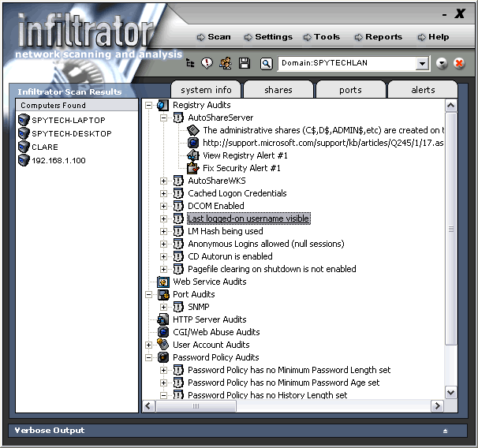478x448 pixels.
Task: Expand the AutoShareWKS node
Action: click(164, 181)
